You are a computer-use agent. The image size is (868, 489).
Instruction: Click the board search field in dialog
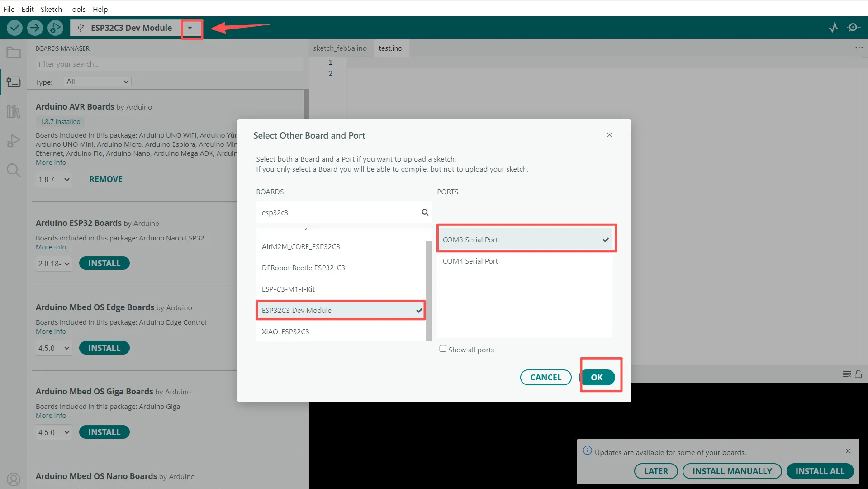click(339, 213)
